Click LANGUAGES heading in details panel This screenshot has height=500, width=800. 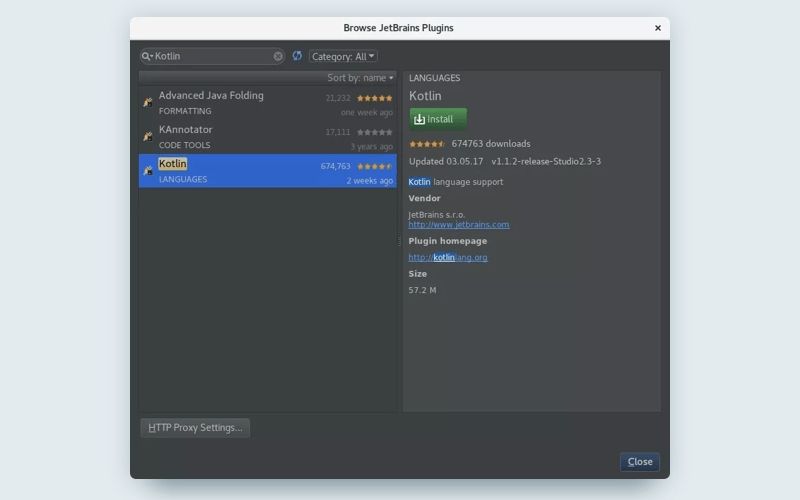point(434,78)
